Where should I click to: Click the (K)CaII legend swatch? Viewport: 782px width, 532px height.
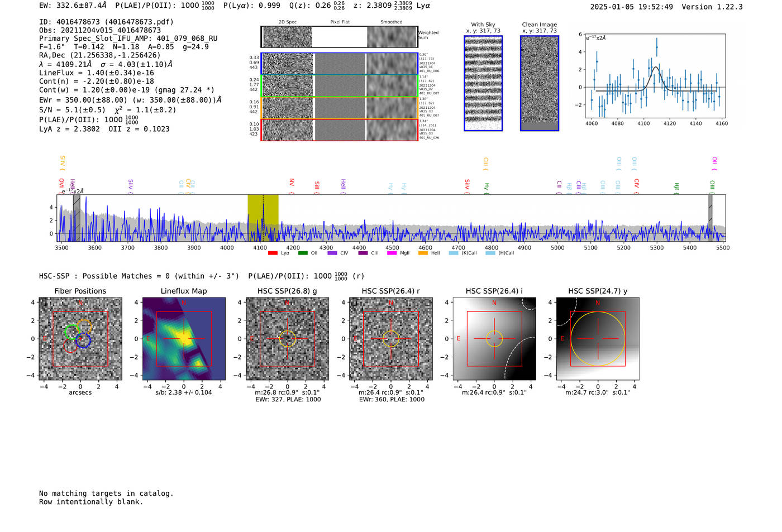[x=454, y=253]
